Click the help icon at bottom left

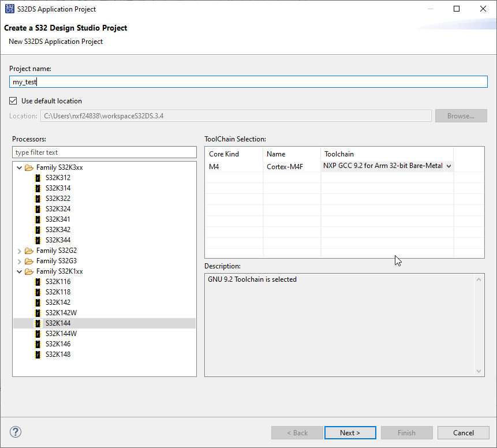coord(15,432)
